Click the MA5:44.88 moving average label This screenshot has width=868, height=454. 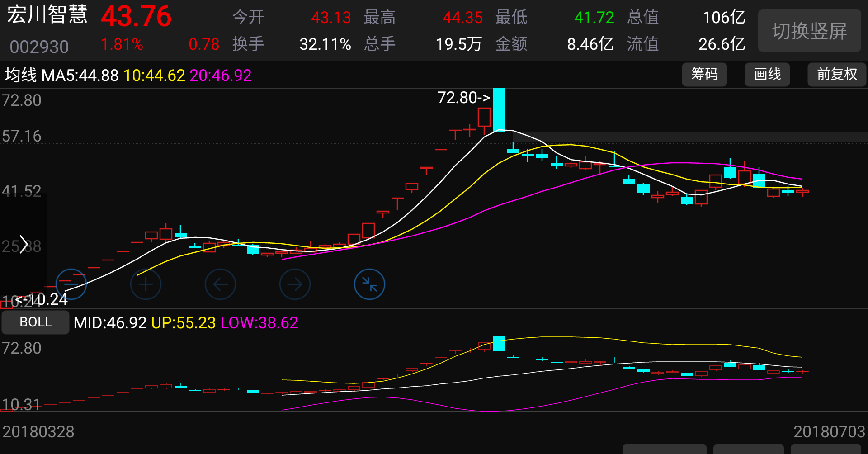pos(80,76)
